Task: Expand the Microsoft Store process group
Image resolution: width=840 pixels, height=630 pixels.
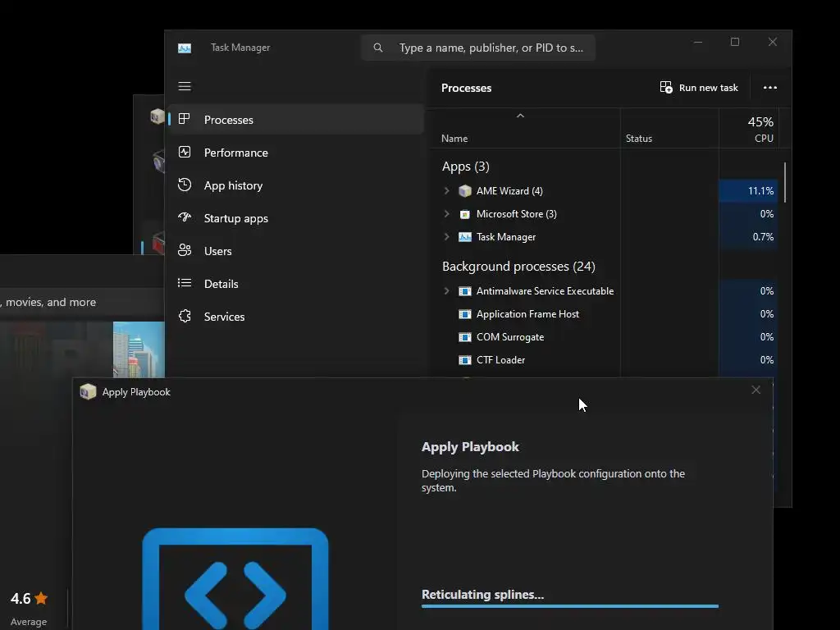Action: tap(447, 214)
